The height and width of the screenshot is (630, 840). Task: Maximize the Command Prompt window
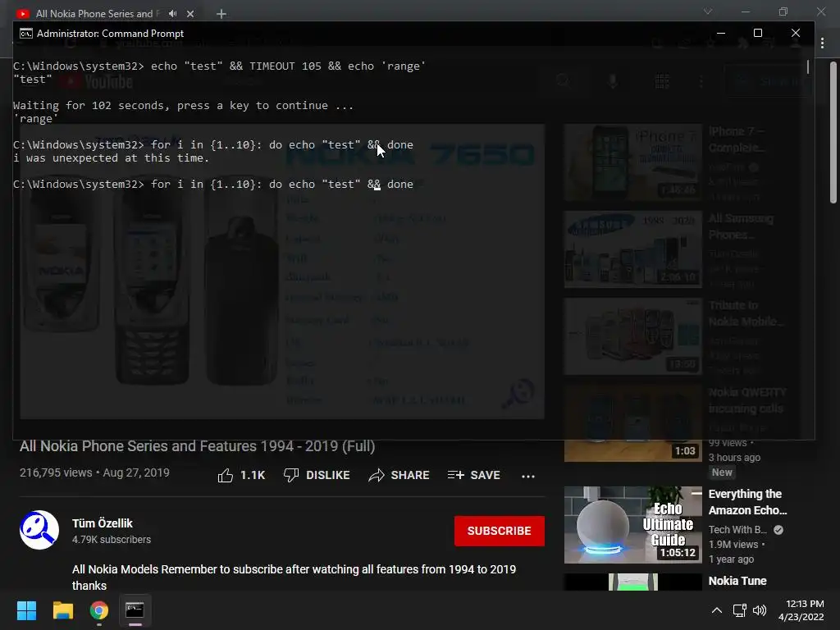click(757, 33)
